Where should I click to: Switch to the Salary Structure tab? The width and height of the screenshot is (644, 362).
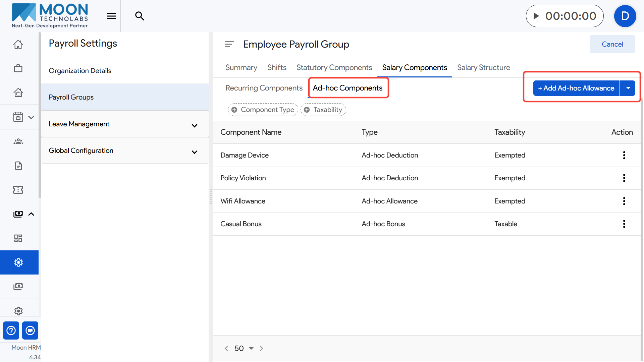pos(483,68)
